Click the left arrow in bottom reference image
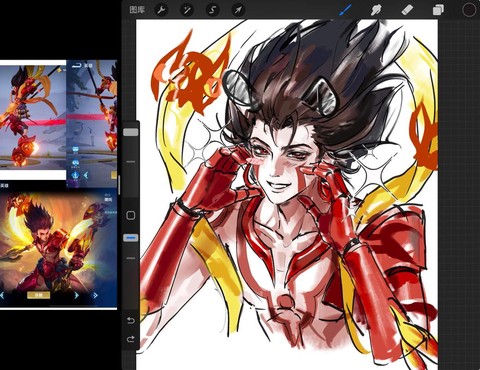Screen dimensions: 480x370 tap(2, 295)
